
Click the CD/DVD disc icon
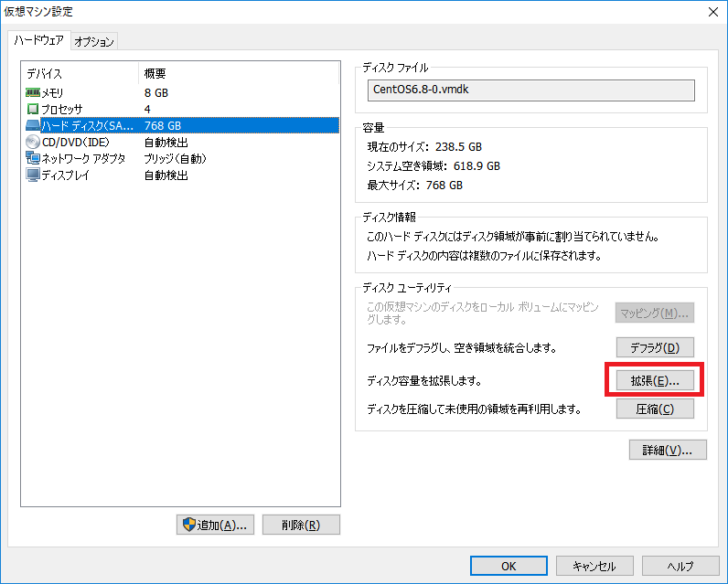pos(33,142)
